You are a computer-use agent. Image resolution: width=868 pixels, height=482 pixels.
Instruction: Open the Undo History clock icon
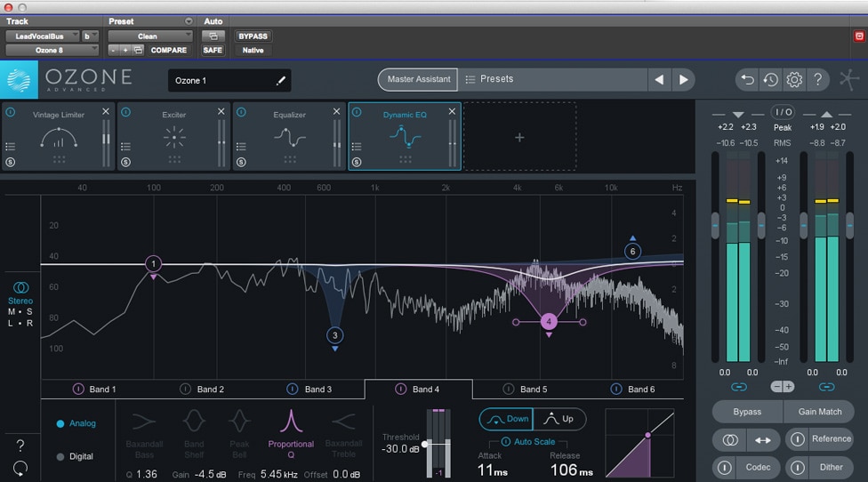(x=770, y=80)
